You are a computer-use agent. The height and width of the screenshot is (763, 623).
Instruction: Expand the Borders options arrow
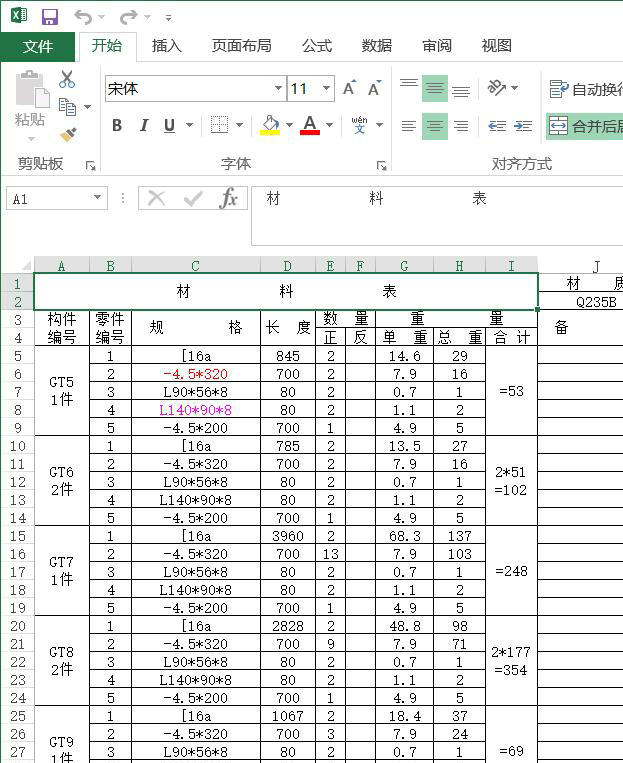pyautogui.click(x=239, y=126)
